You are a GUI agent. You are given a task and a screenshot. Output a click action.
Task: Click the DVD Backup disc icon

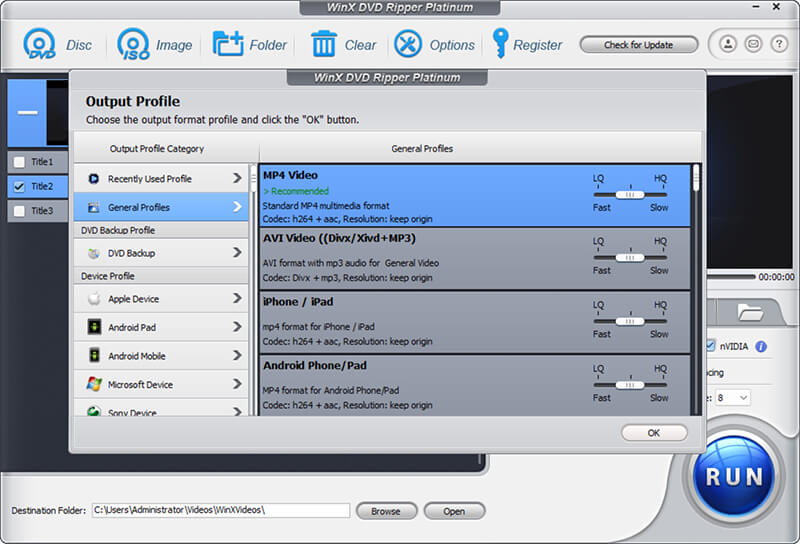point(94,253)
